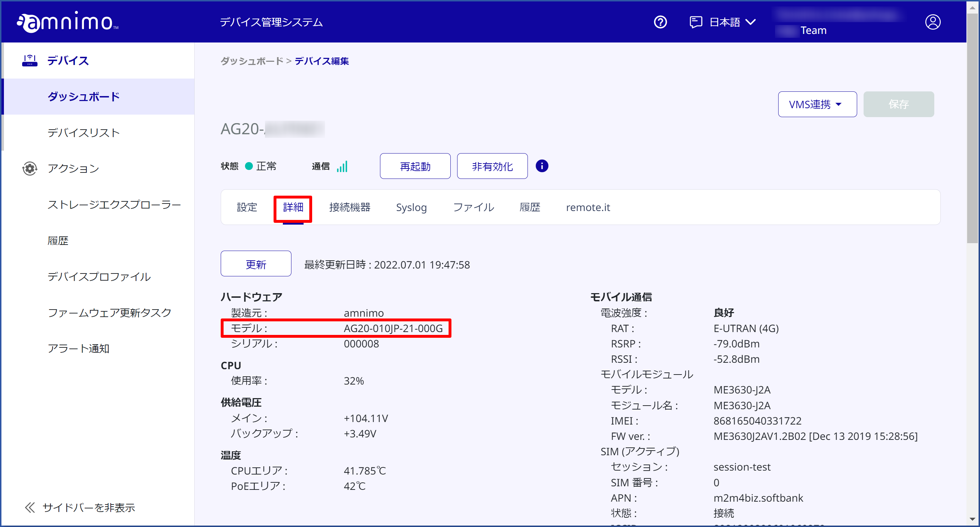Select デバイスリスト in the sidebar
Image resolution: width=980 pixels, height=527 pixels.
[x=84, y=132]
